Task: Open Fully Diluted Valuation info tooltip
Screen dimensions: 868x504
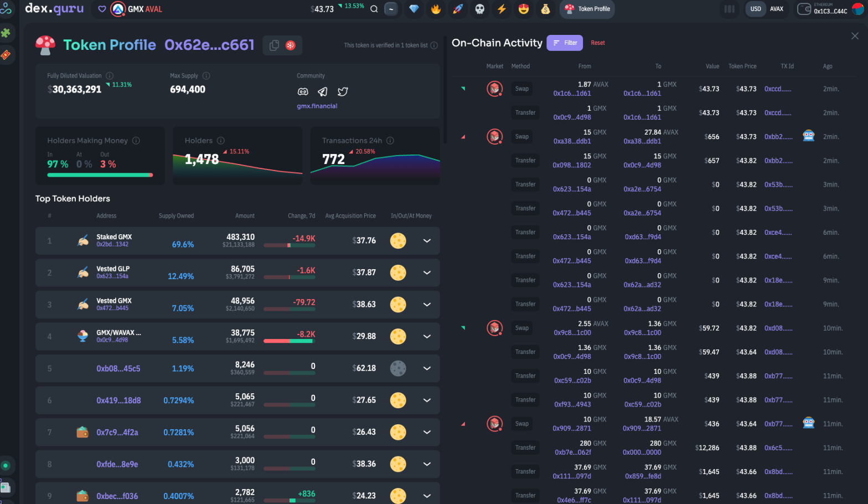Action: coord(110,76)
